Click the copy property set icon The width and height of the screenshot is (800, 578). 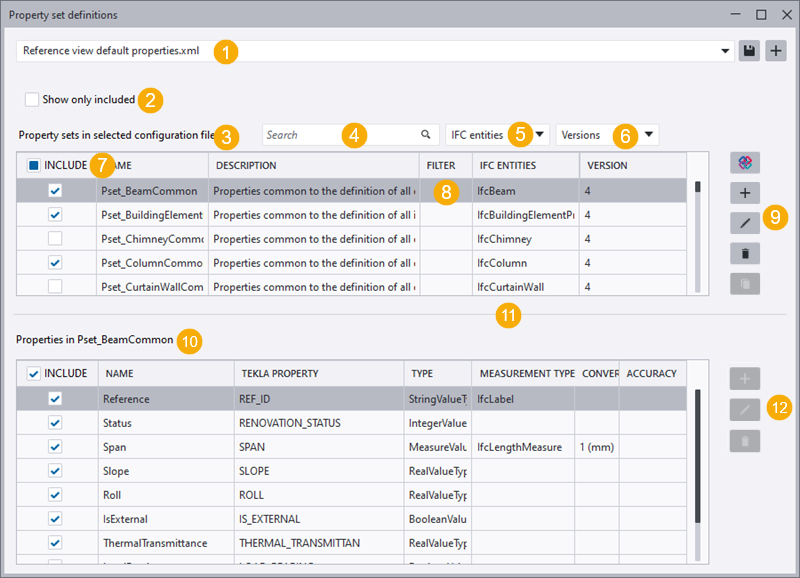point(745,283)
